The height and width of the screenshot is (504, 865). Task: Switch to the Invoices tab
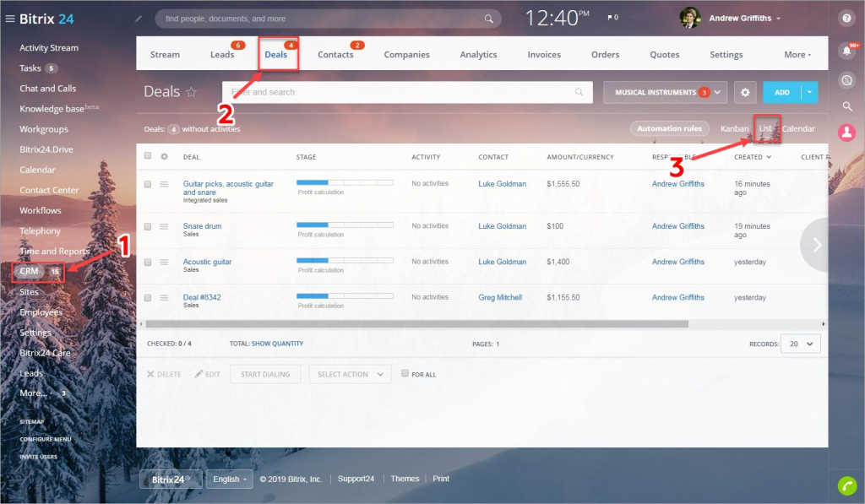544,55
